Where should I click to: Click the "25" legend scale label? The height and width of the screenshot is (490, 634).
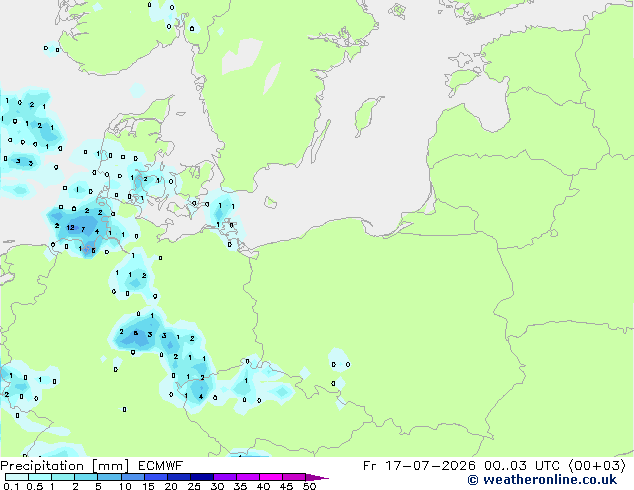(x=194, y=486)
